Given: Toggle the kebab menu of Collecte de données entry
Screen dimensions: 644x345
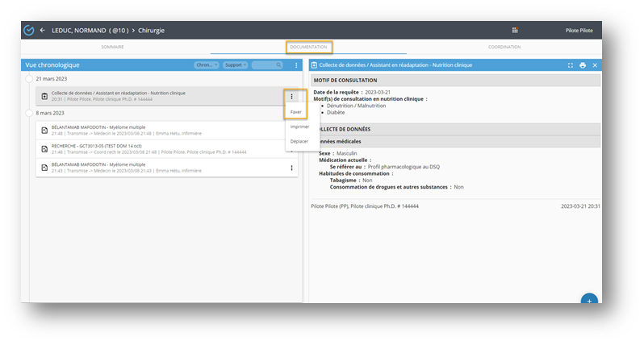Looking at the screenshot, I should 291,97.
